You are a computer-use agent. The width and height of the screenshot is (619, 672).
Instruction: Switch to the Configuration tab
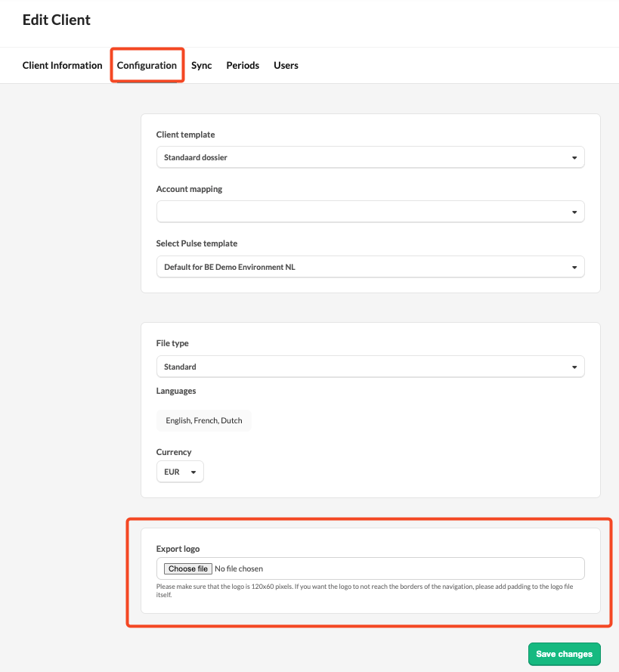pos(147,65)
